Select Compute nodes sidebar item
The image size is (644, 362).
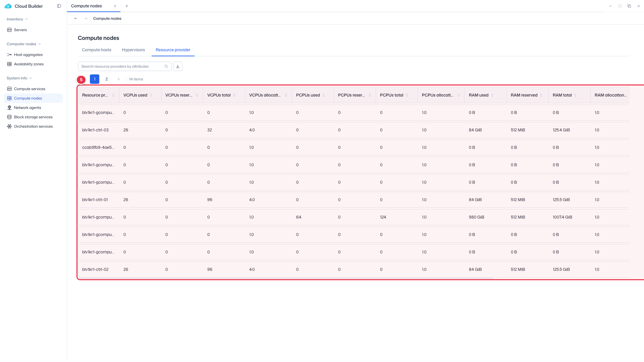click(33, 98)
